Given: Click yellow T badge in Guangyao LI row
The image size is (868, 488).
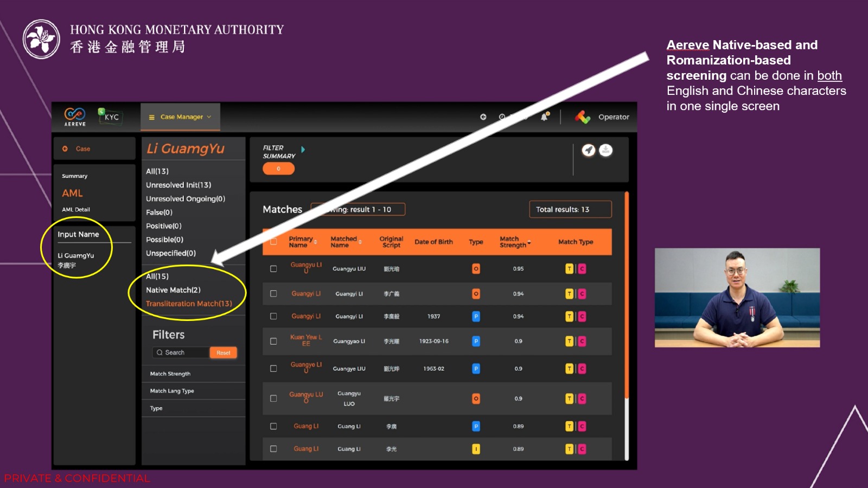Looking at the screenshot, I should pos(569,342).
